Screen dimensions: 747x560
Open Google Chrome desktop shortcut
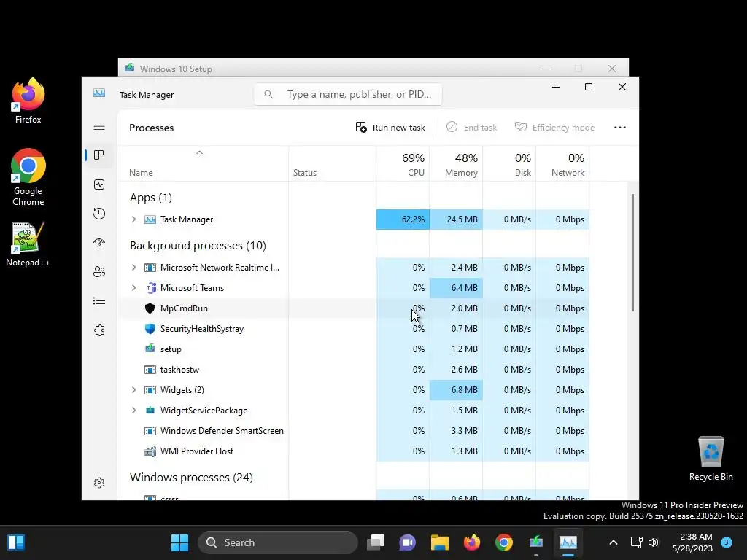point(28,177)
